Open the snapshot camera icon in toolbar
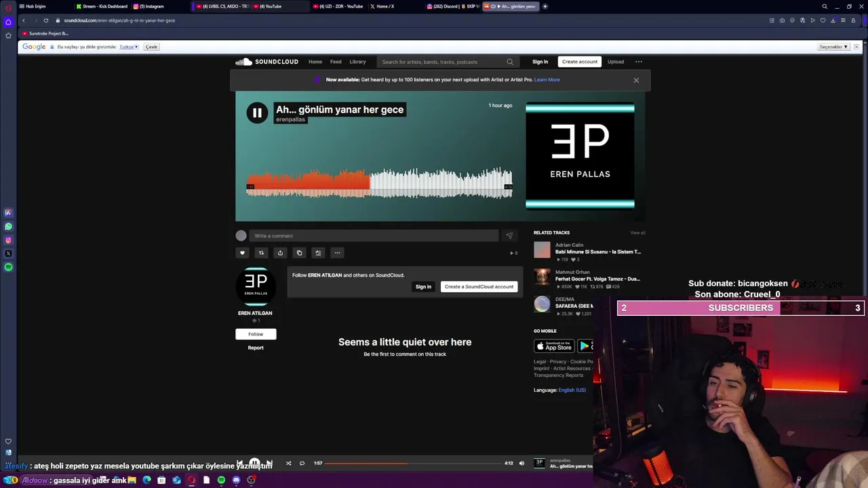Image resolution: width=868 pixels, height=488 pixels. [x=782, y=20]
